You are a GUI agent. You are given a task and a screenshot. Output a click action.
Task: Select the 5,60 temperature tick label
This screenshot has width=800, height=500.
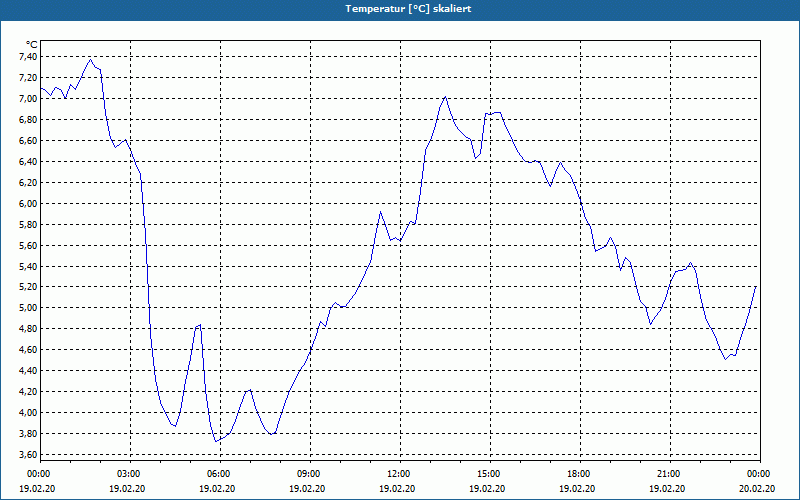pyautogui.click(x=29, y=245)
